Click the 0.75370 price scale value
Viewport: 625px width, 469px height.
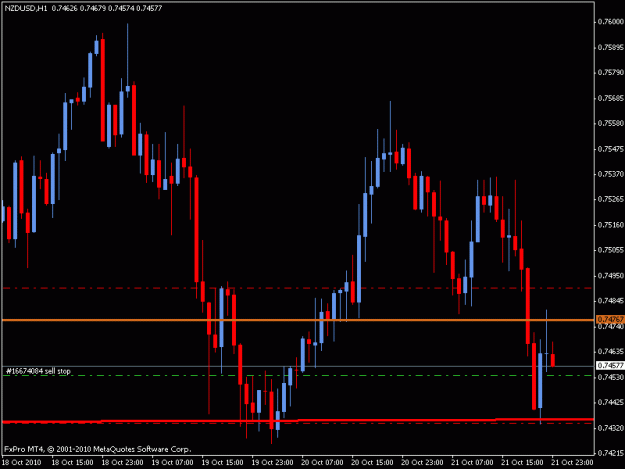tap(610, 174)
